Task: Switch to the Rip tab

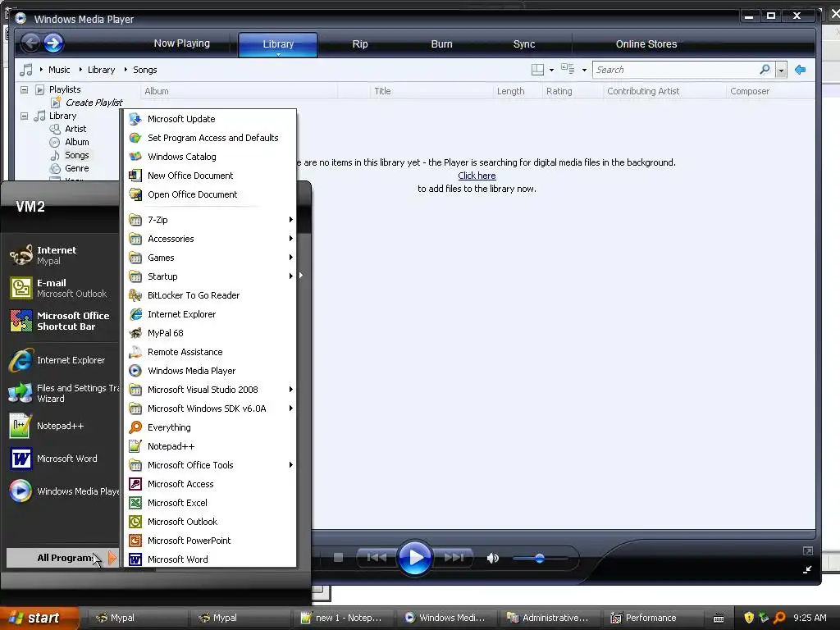Action: pos(360,44)
